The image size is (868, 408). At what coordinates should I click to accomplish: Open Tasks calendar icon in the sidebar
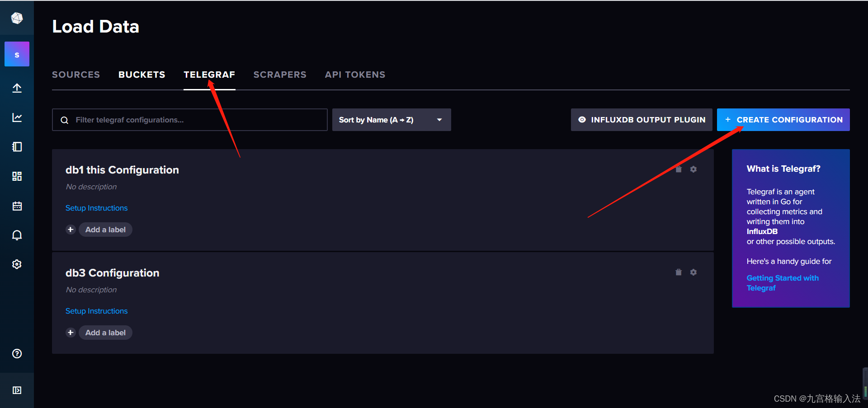pyautogui.click(x=17, y=206)
